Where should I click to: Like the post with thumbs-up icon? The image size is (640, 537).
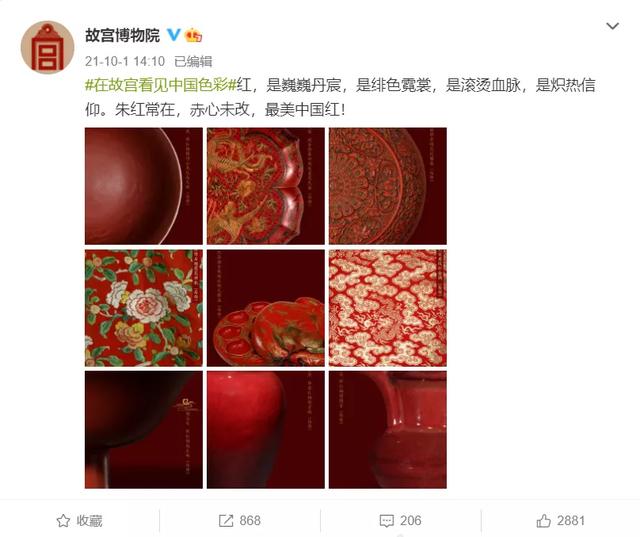click(544, 521)
